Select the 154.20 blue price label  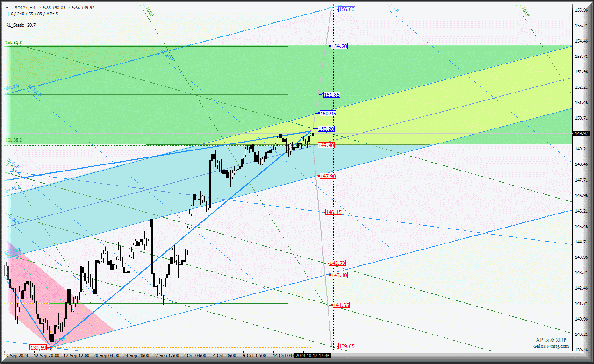coord(339,46)
